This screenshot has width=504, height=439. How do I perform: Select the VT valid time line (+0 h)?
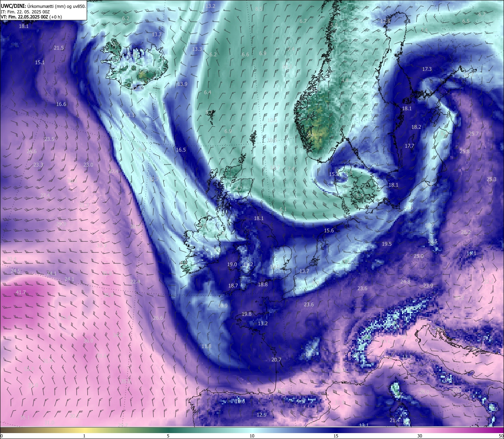(x=31, y=17)
